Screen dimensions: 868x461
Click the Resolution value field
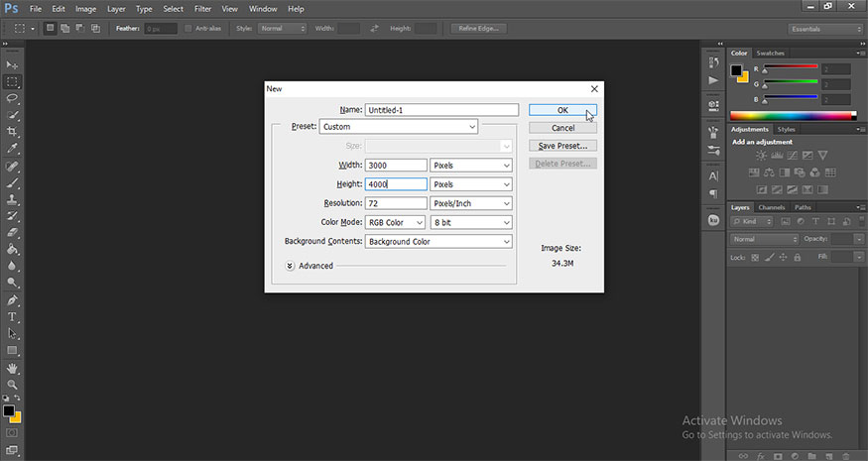pos(396,203)
